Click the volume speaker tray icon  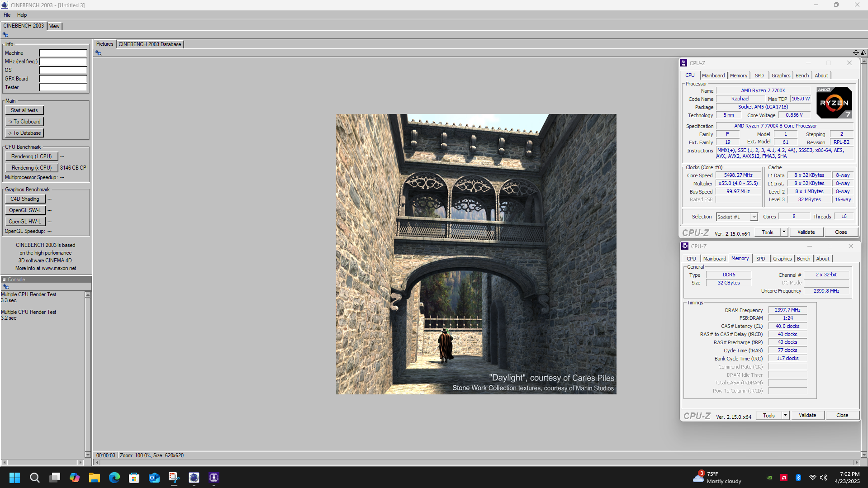824,478
